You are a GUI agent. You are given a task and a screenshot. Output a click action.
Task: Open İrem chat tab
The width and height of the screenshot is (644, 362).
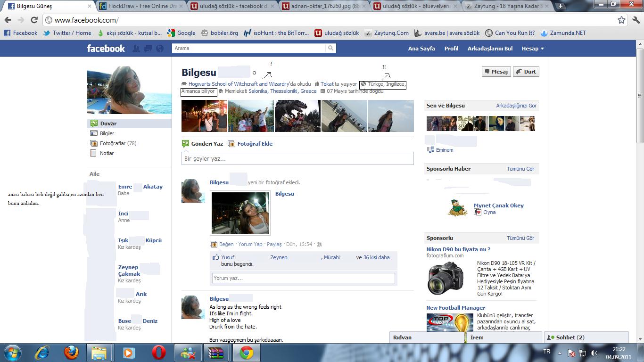(504, 337)
